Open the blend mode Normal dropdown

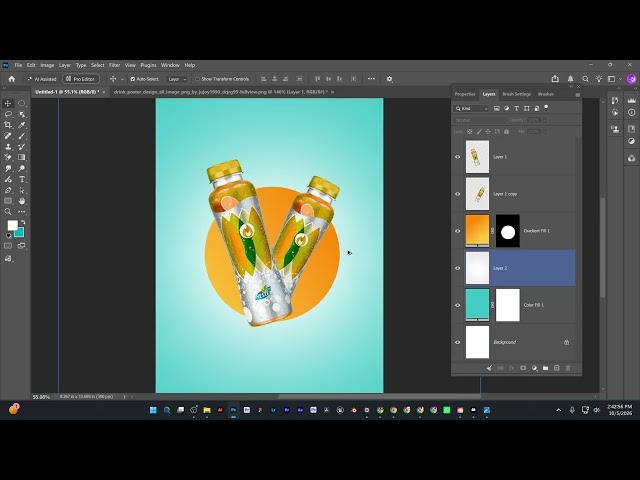click(x=480, y=120)
